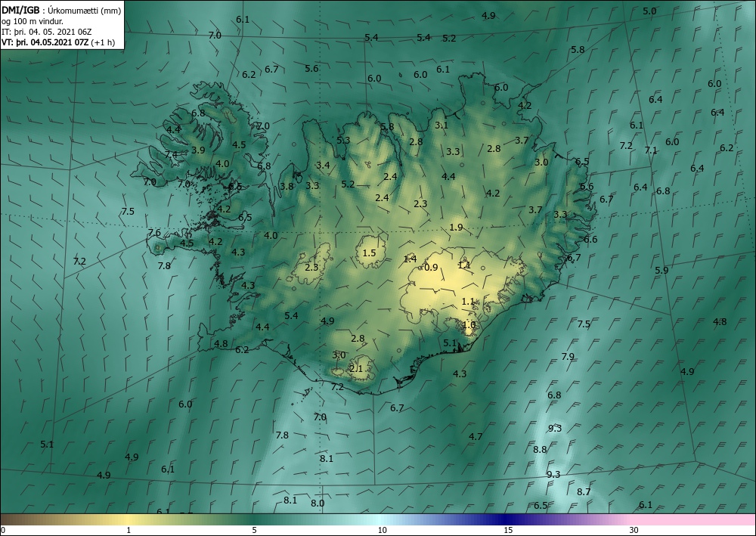Viewport: 756px width, 536px height.
Task: Click the 8.8 value over the ocean
Action: click(x=540, y=449)
